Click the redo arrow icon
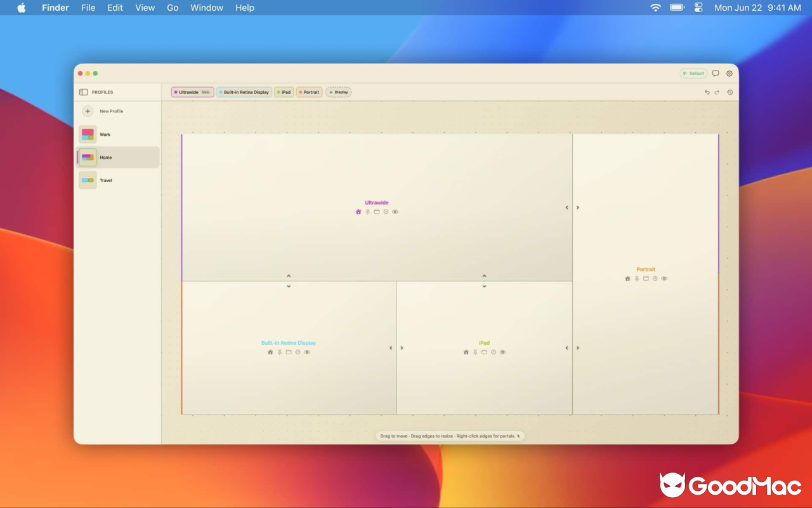 (717, 92)
